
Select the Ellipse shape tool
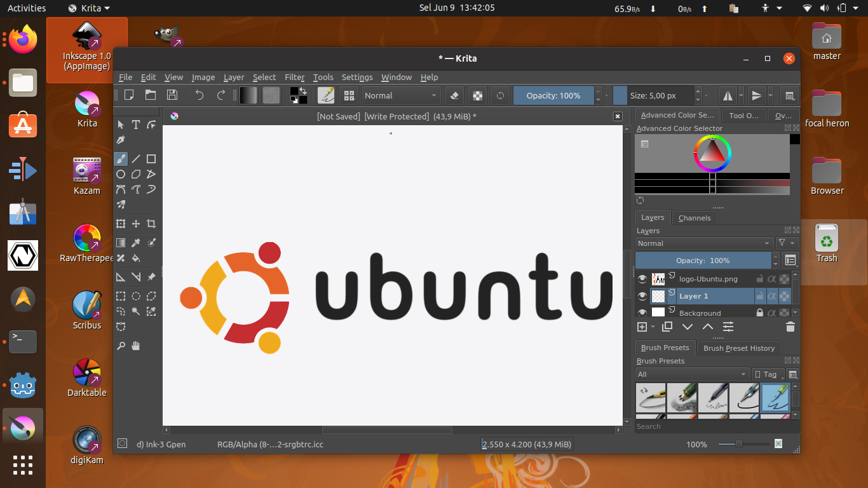point(121,174)
